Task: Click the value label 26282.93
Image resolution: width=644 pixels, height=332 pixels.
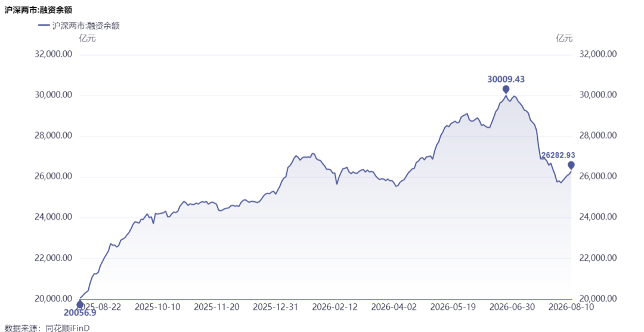Action: [557, 155]
